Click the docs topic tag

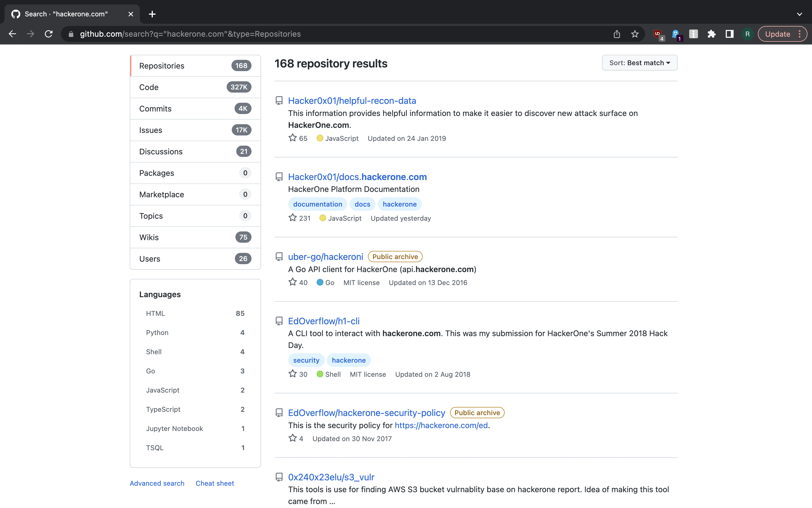tap(362, 204)
